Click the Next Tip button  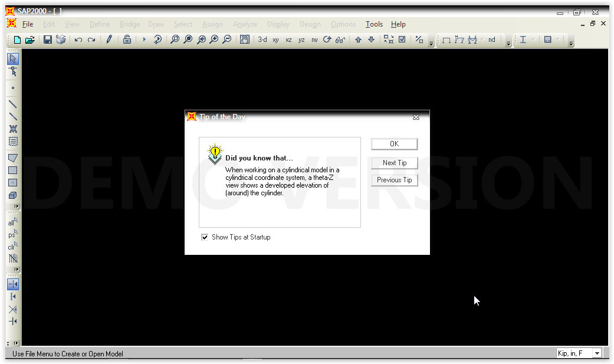tap(394, 162)
